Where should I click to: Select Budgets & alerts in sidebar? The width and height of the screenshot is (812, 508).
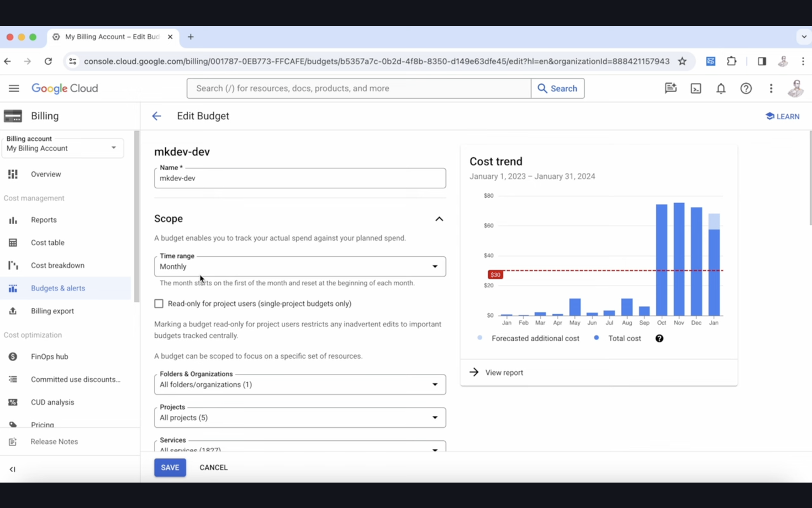(x=58, y=288)
